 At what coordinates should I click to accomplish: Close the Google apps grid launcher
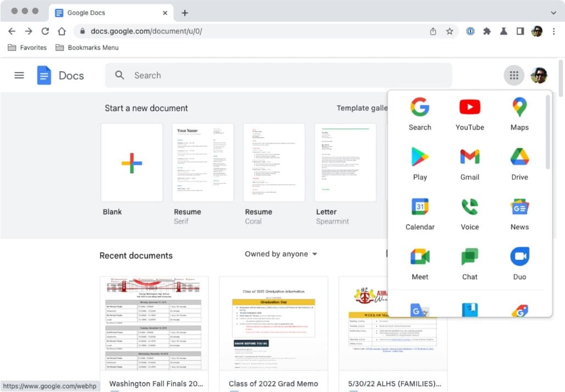click(x=513, y=76)
